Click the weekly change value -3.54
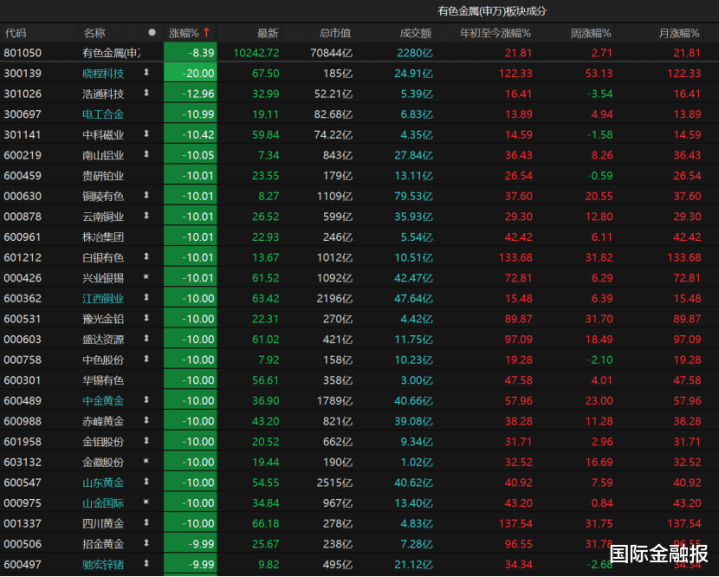 [600, 94]
